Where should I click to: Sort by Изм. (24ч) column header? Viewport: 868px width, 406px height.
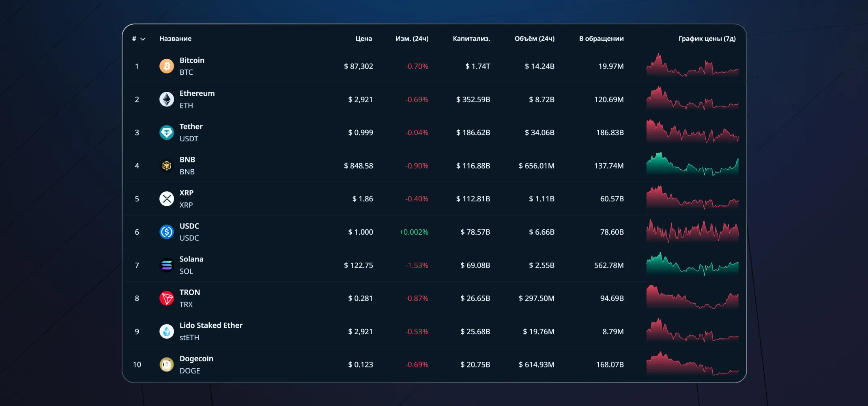[412, 39]
